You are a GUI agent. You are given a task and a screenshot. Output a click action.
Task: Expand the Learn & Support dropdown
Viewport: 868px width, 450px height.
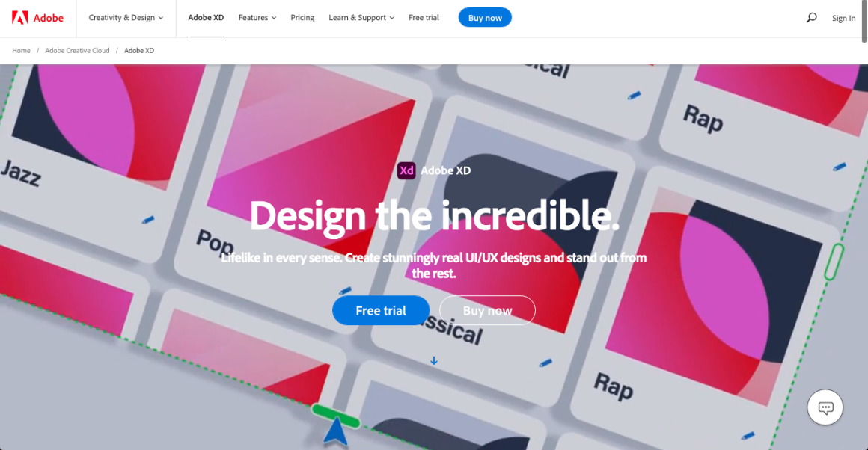pyautogui.click(x=361, y=18)
